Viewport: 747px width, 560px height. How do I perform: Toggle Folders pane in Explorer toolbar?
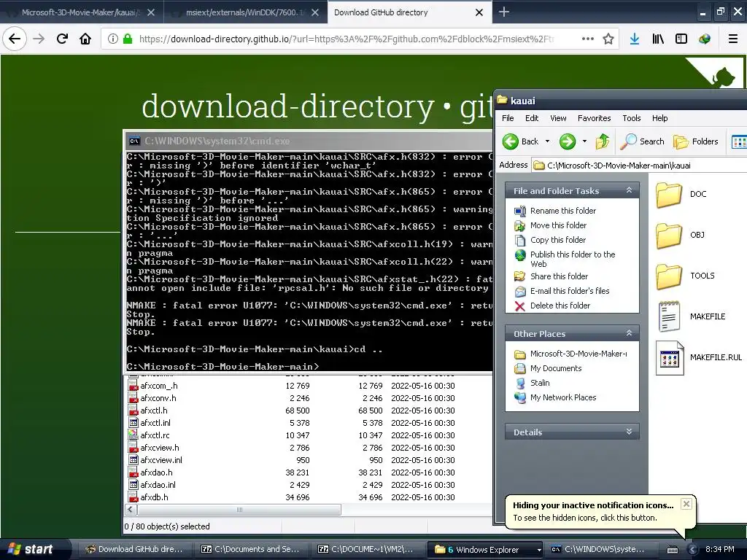pyautogui.click(x=695, y=141)
